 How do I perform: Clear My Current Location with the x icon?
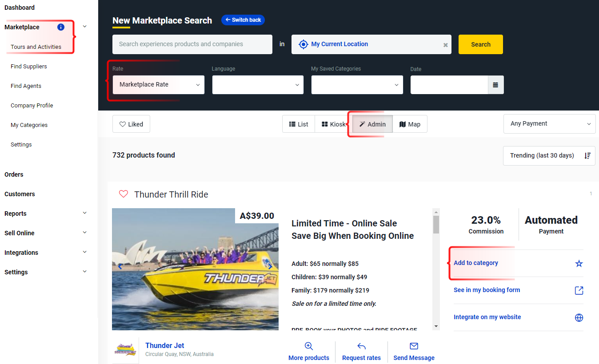pos(445,45)
